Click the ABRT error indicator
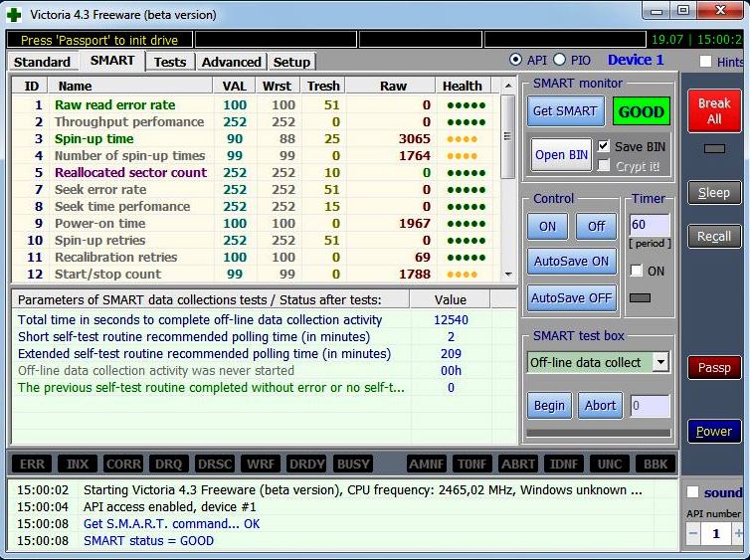The image size is (750, 560). click(518, 464)
